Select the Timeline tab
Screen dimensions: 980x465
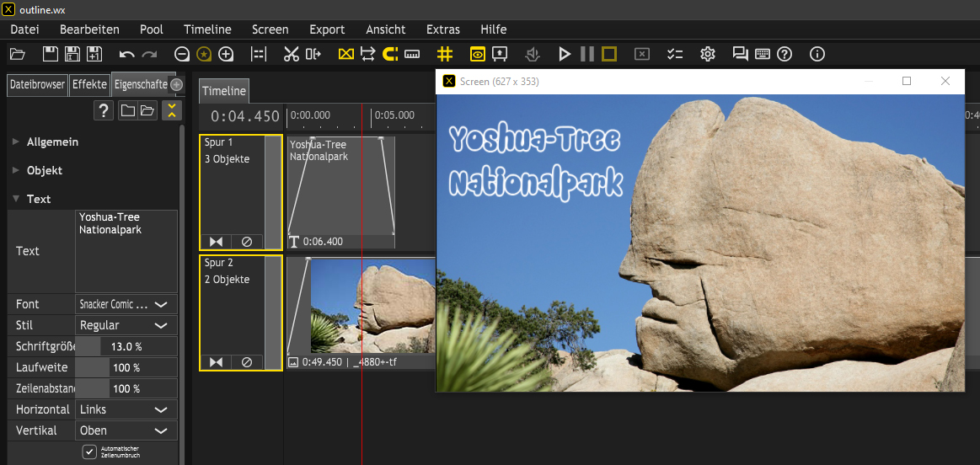pos(224,91)
